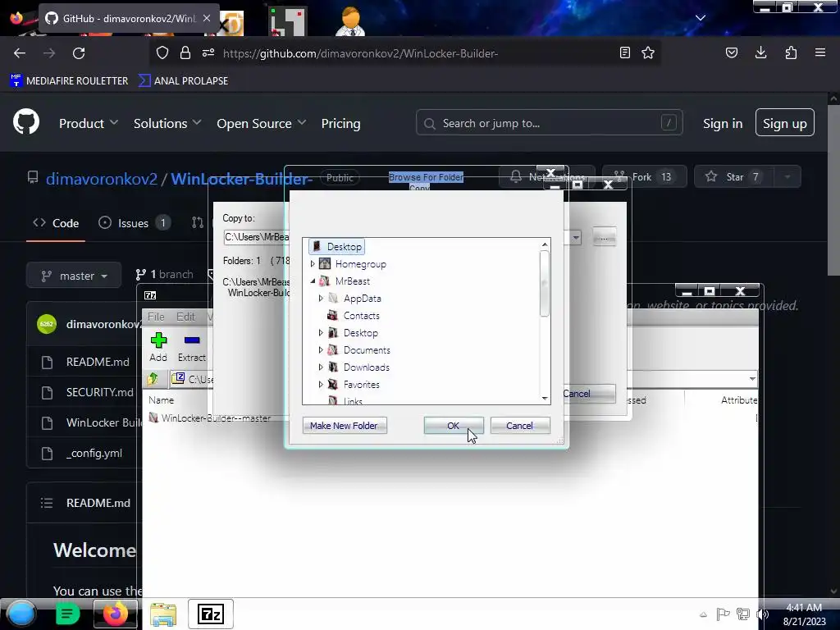The width and height of the screenshot is (840, 630).
Task: Click the 7-Zip Extract toolbar icon
Action: [x=191, y=346]
